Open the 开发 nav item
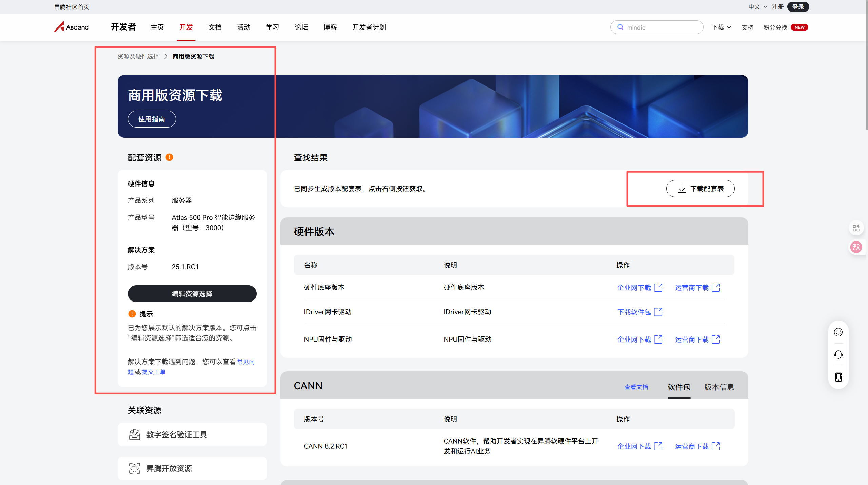Screen dimensions: 868x485 click(x=186, y=27)
